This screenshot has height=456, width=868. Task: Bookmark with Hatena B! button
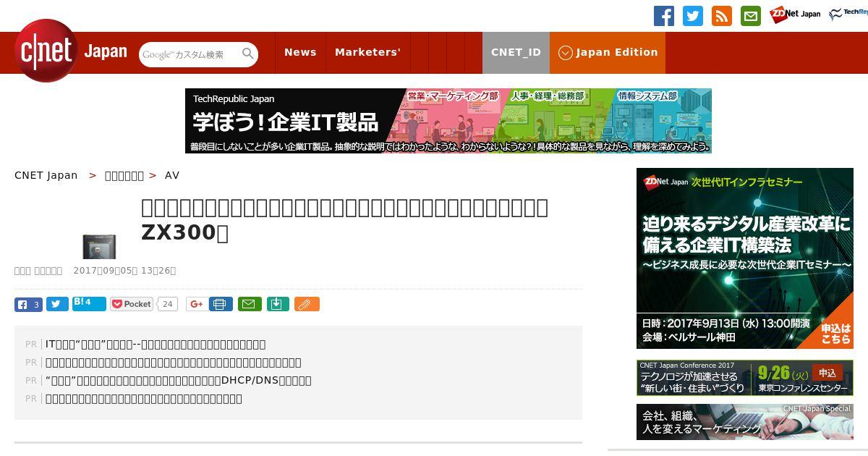coord(89,303)
